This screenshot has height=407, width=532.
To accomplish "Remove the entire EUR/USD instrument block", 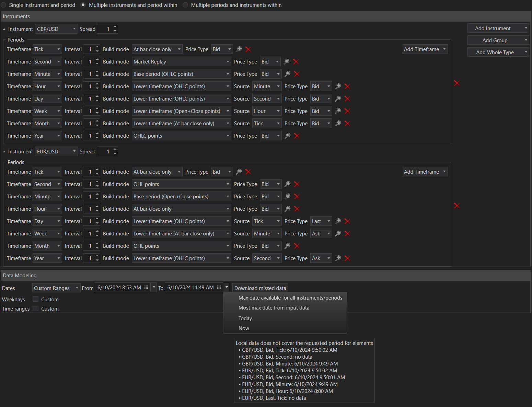I will coord(456,206).
